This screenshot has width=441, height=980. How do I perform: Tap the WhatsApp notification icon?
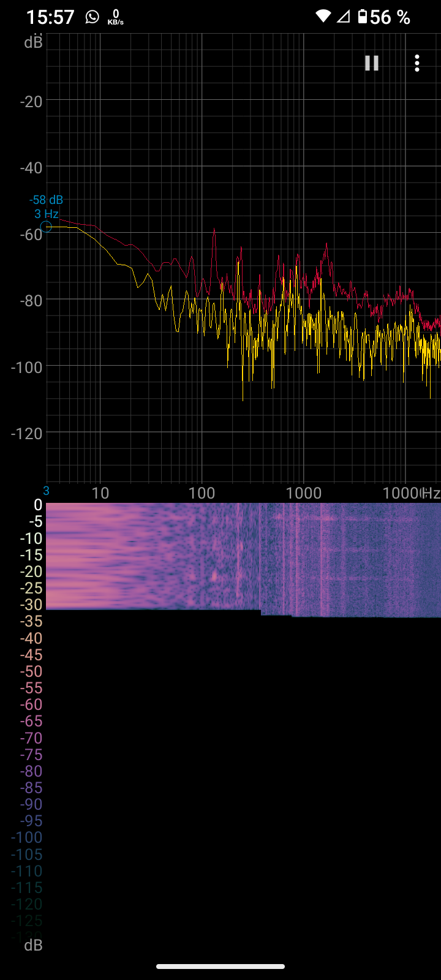[92, 17]
